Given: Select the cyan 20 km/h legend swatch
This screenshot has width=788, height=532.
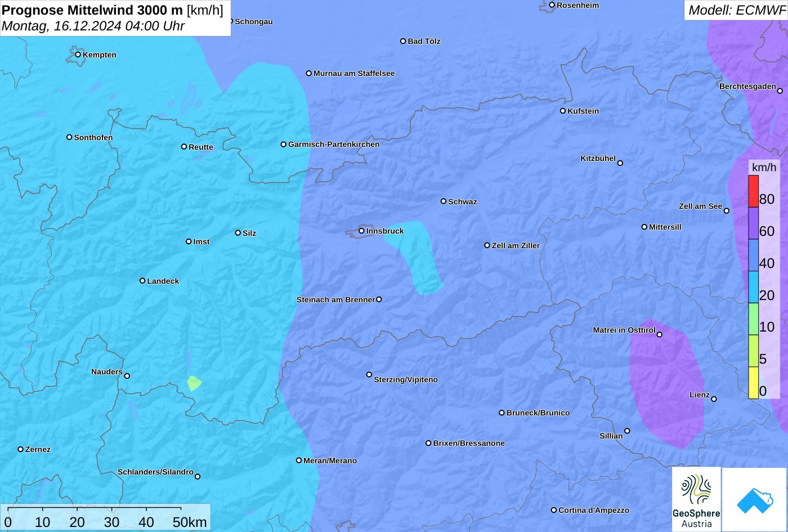Looking at the screenshot, I should (x=753, y=287).
